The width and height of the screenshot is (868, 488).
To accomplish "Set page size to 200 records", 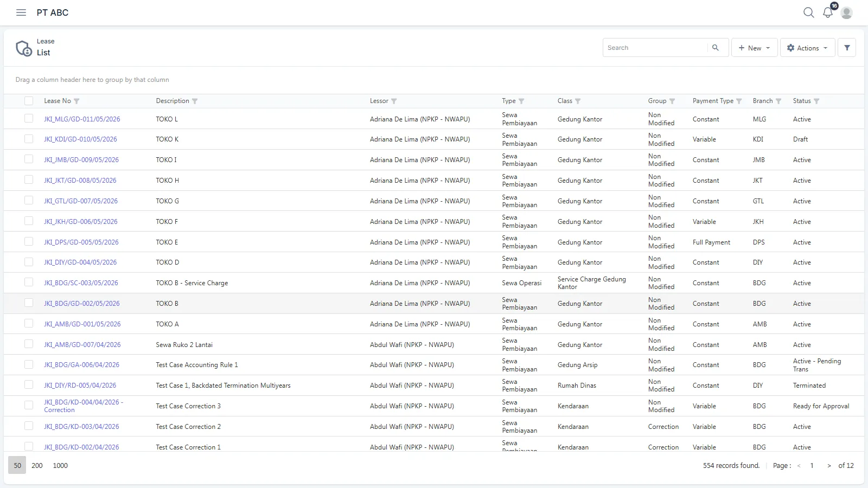I will point(37,465).
